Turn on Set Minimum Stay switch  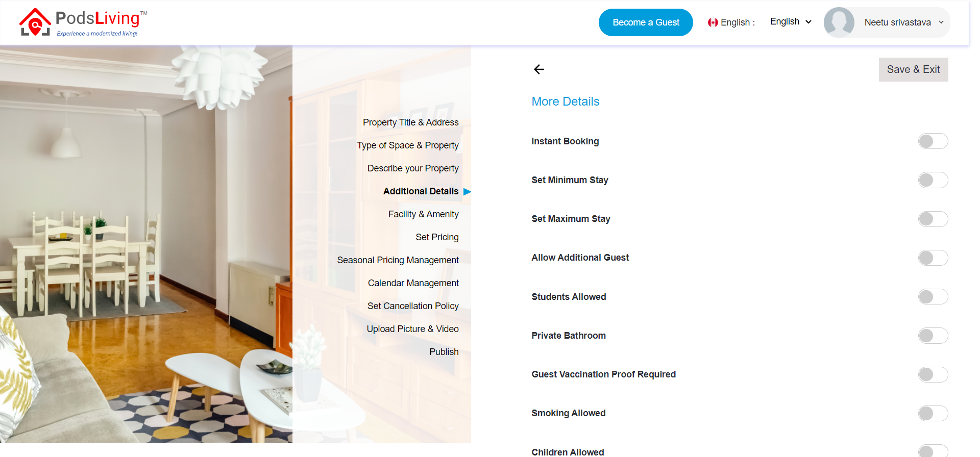point(933,180)
